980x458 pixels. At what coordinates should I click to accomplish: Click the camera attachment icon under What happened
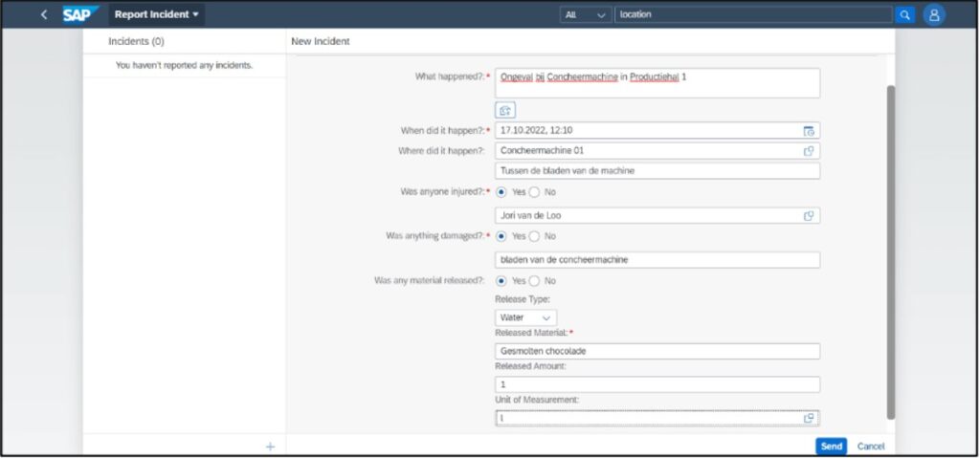pyautogui.click(x=505, y=110)
